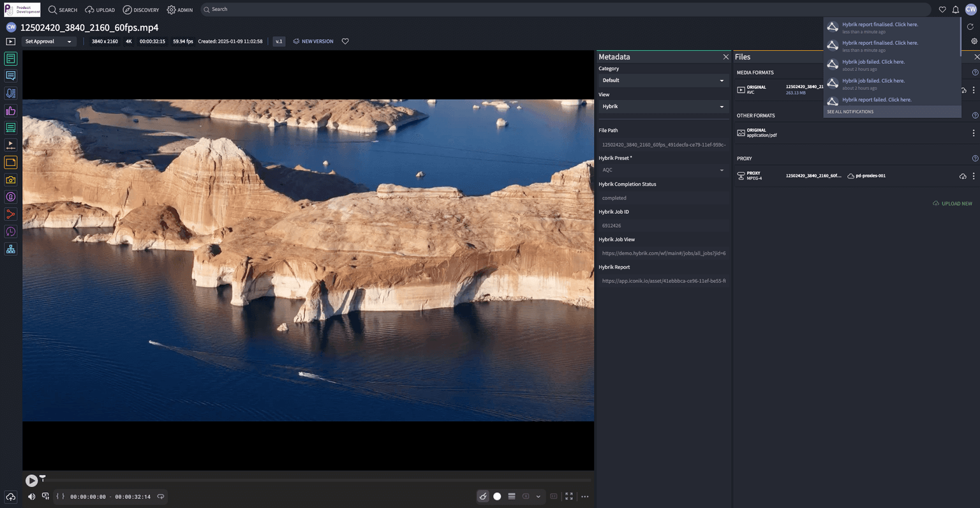
Task: Open the first Hybrik job failed notification
Action: (x=873, y=62)
